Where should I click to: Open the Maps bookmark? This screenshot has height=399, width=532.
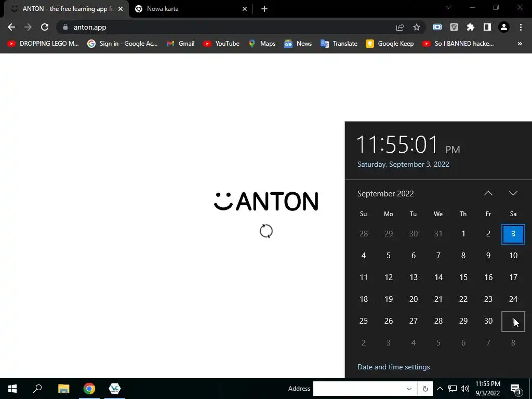point(262,44)
